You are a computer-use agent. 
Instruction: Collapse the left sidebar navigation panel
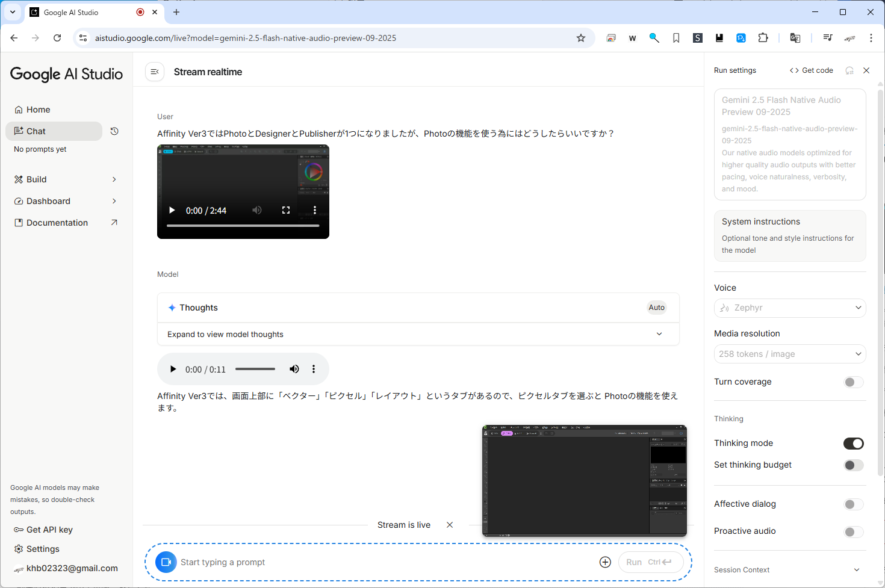coord(155,72)
